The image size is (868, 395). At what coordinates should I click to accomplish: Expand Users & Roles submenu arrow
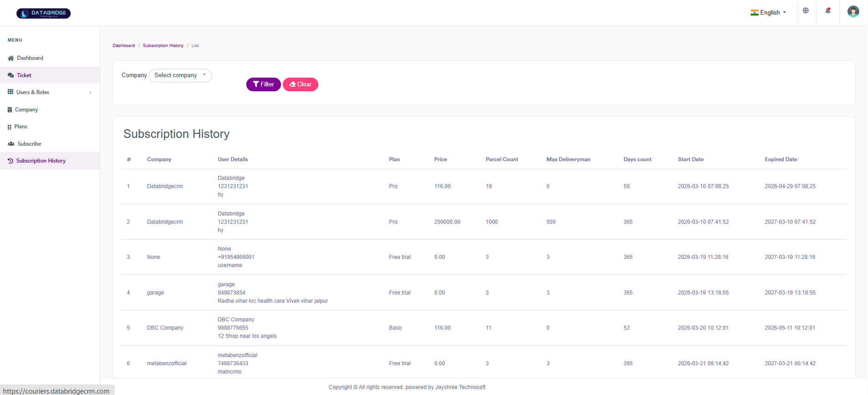pyautogui.click(x=91, y=92)
